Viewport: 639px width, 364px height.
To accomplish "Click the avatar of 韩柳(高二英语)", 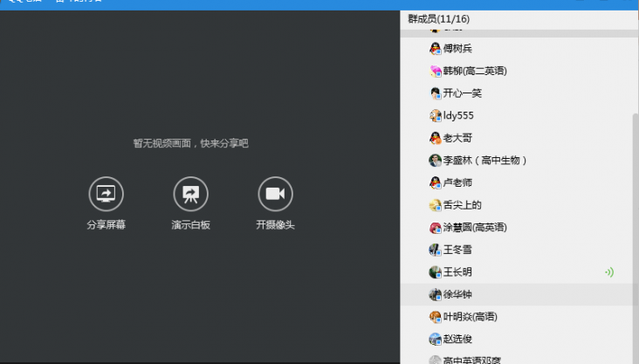I will [x=436, y=71].
